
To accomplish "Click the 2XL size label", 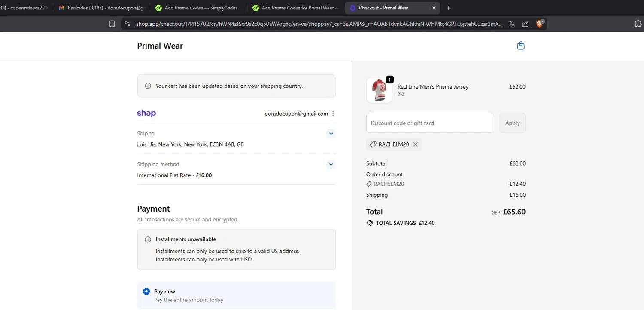I will [x=401, y=95].
